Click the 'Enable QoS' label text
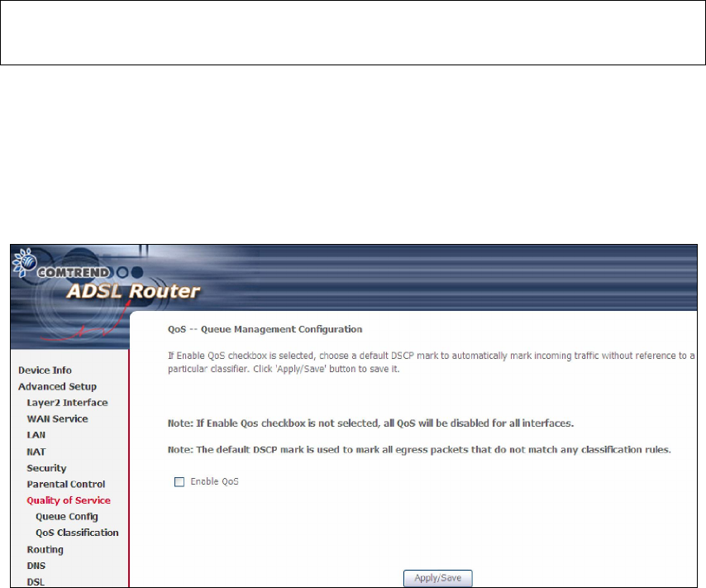The width and height of the screenshot is (706, 588). tap(214, 481)
